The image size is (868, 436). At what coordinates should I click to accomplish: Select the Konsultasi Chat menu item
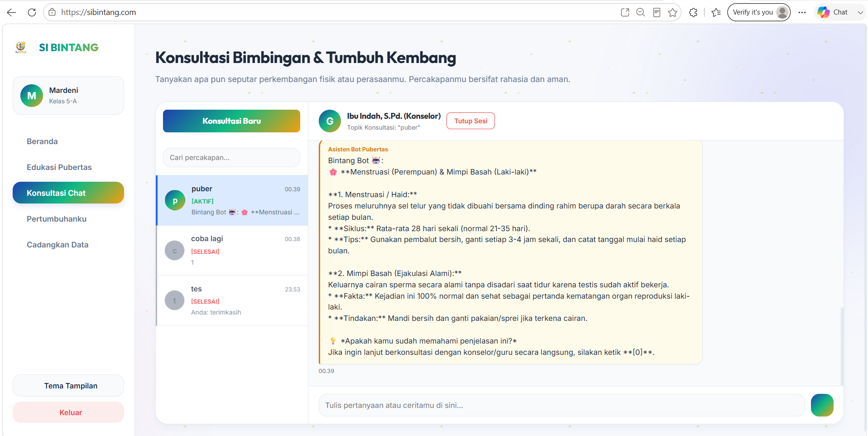68,193
